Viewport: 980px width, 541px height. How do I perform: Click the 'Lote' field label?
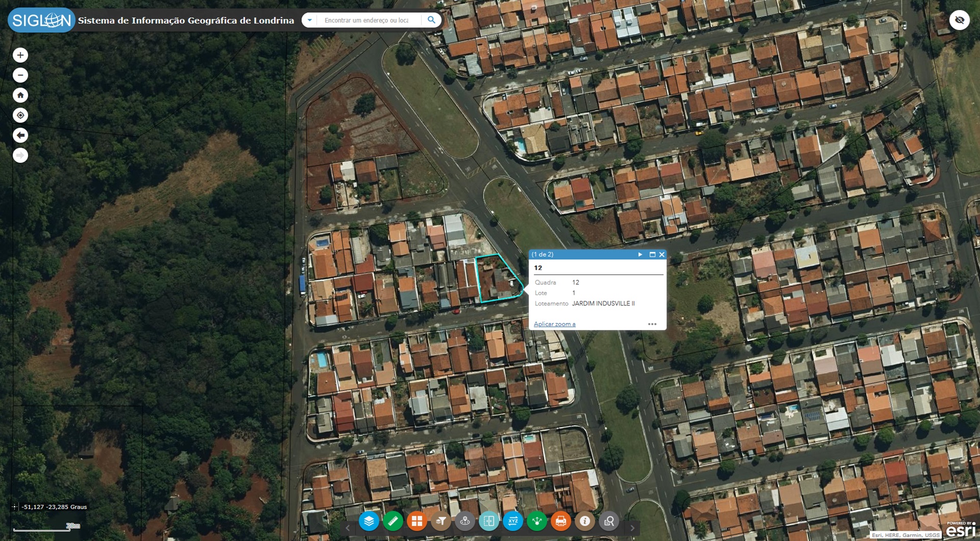pyautogui.click(x=541, y=293)
